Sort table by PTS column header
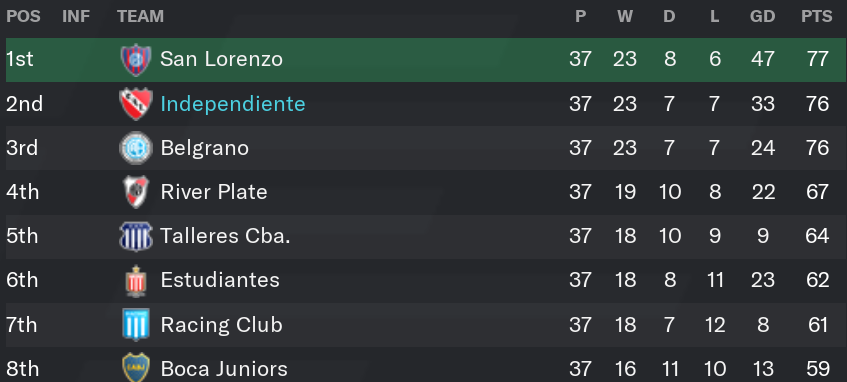 click(x=816, y=16)
